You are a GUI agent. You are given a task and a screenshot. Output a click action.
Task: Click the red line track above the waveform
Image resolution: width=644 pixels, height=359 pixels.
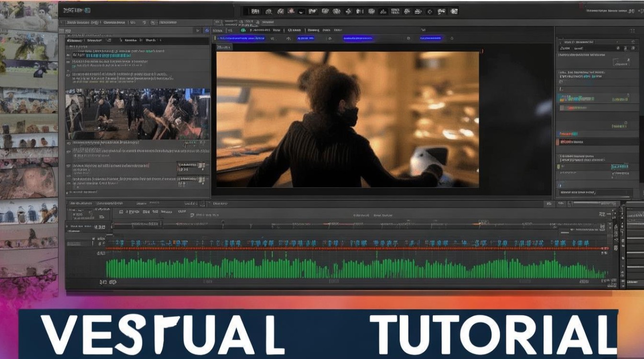357,248
